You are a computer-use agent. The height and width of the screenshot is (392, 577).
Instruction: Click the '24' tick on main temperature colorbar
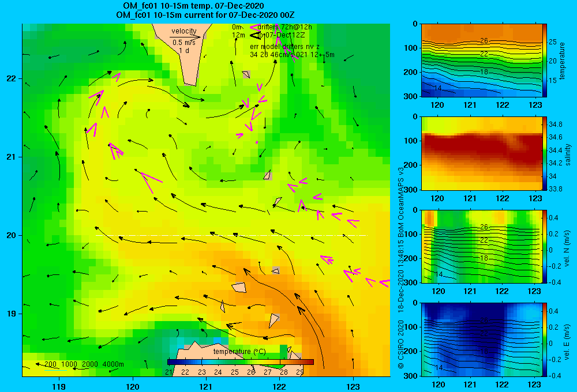click(218, 372)
